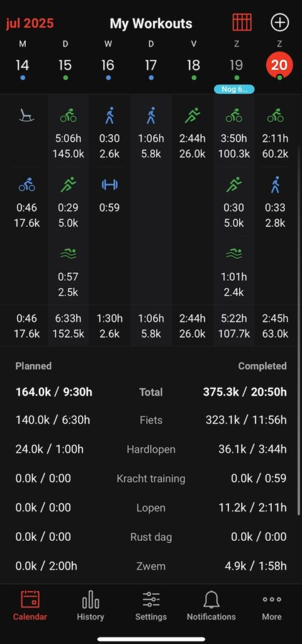
Task: Select day 20 highlighted in red
Action: click(x=279, y=65)
